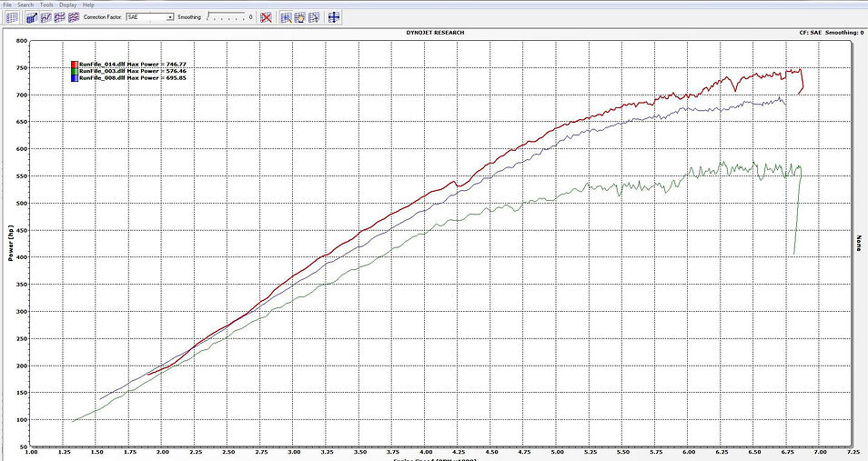Select 'RunFile_008.dlf Max Power = 695.85' legend text
Screen dimensions: 868x461
[132, 78]
